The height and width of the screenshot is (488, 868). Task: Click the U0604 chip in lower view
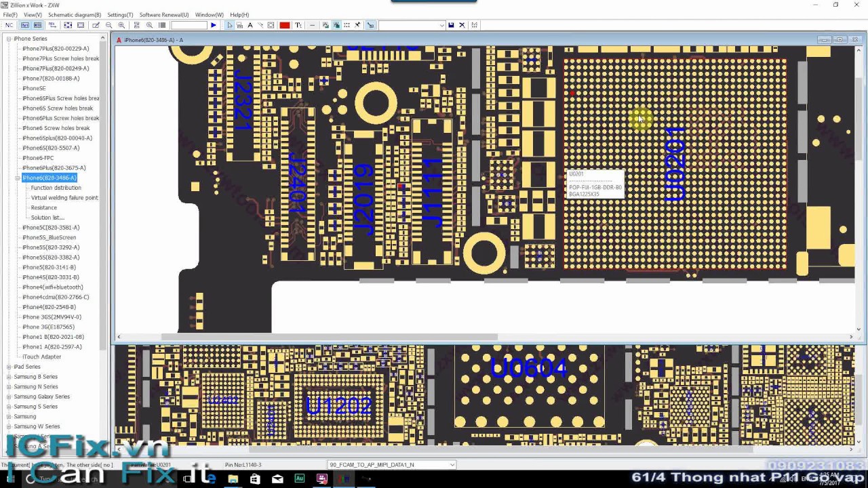[529, 386]
